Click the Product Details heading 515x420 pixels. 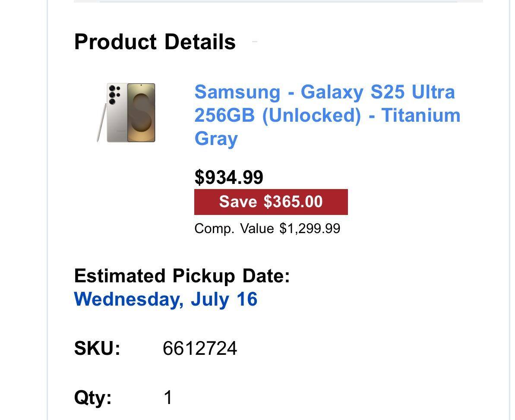(155, 42)
